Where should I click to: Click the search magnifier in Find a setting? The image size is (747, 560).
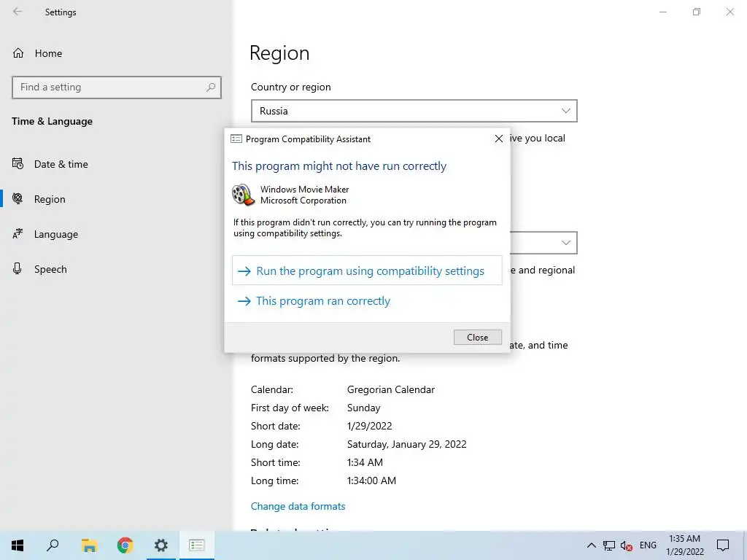pos(211,87)
